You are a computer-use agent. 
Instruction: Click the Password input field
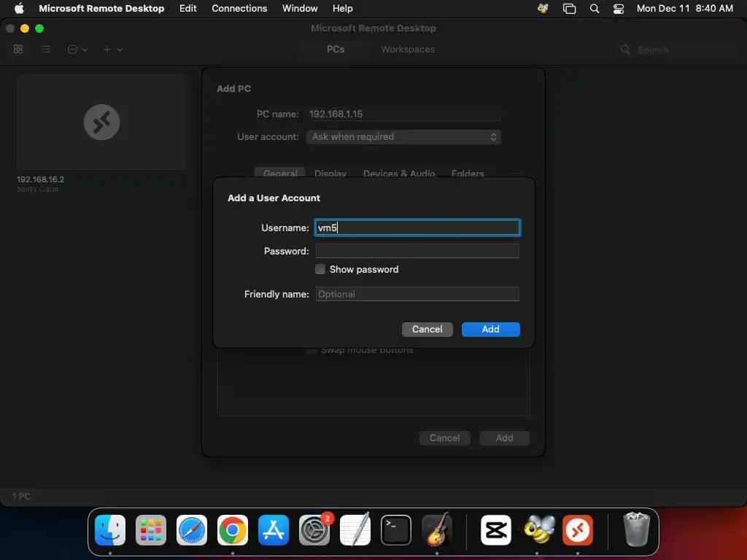(x=417, y=251)
